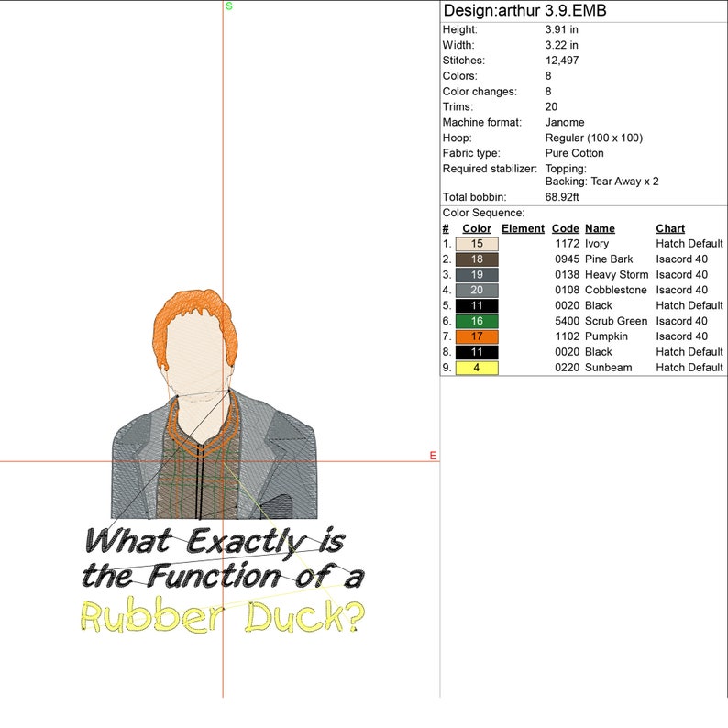
Task: Click the Heavy Storm swatch 19
Action: 477,275
